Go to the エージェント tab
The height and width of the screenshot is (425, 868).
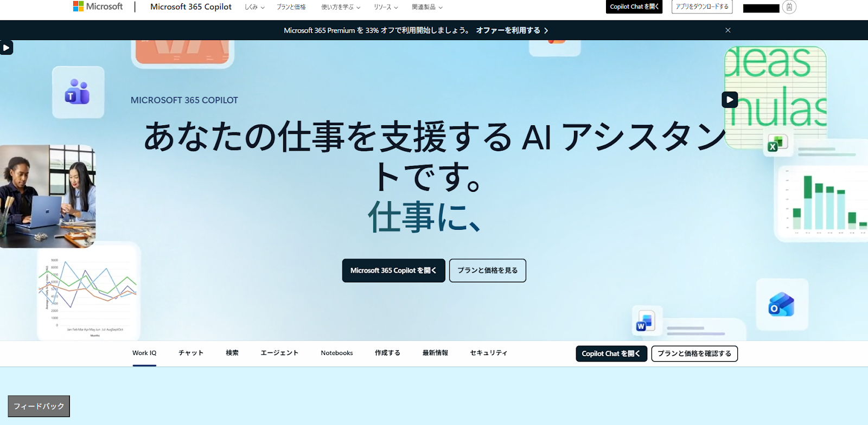279,353
